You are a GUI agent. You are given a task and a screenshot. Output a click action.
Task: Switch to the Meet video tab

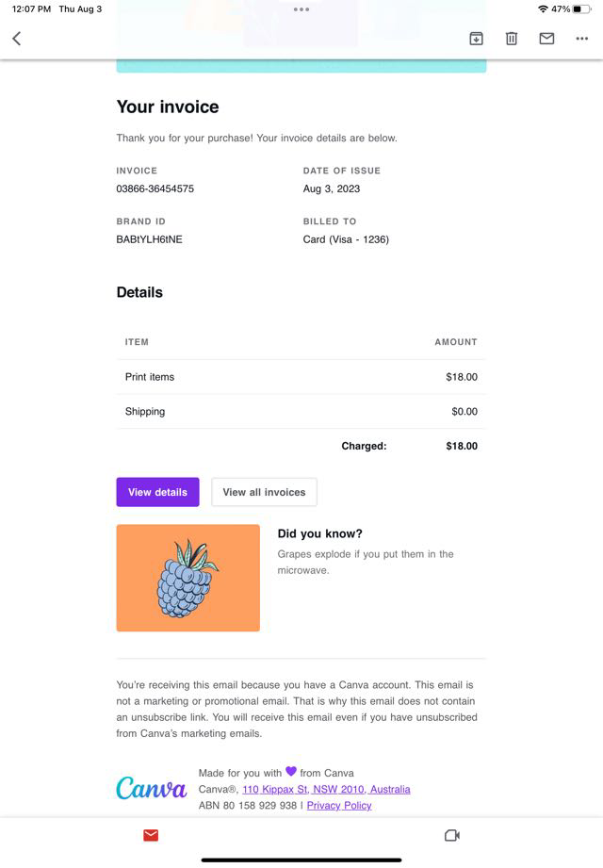tap(451, 835)
